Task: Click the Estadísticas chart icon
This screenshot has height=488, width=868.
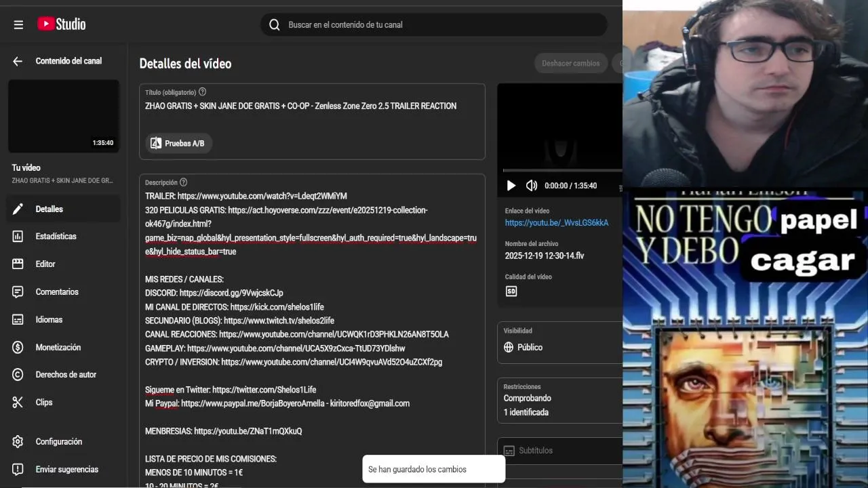Action: click(18, 237)
